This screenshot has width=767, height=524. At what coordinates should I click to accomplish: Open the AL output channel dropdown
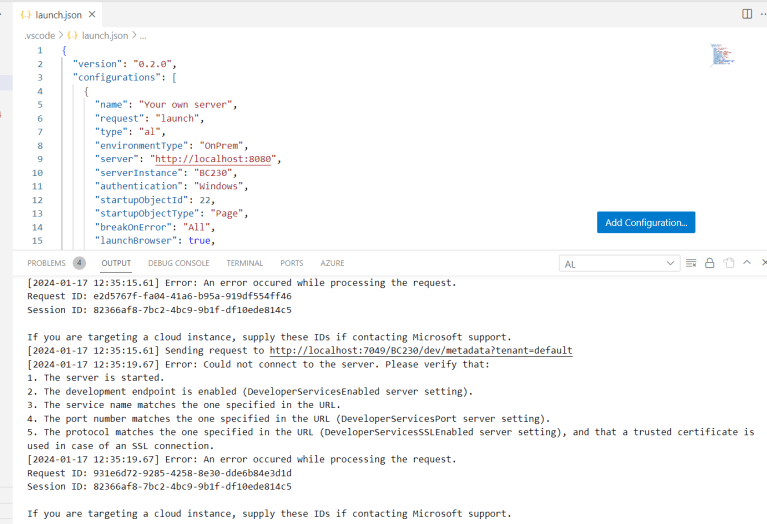tap(619, 264)
